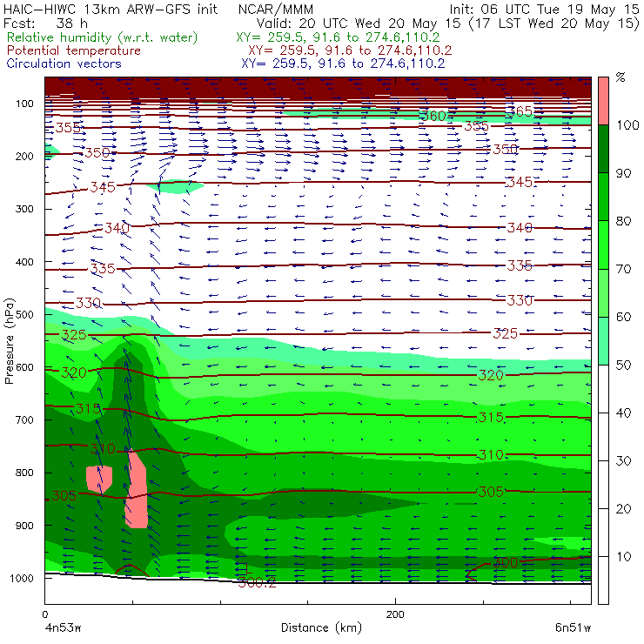
Task: Click the aqua 50–60% colorbar segment
Action: click(x=603, y=341)
